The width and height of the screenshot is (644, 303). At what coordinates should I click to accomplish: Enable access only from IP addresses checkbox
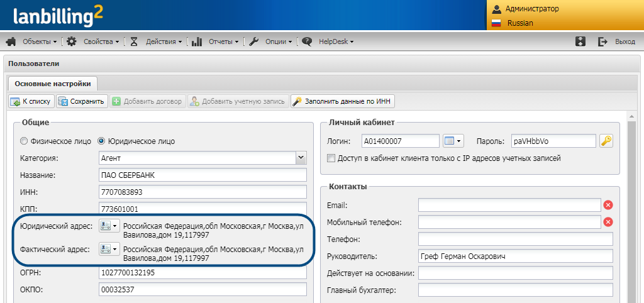(331, 158)
